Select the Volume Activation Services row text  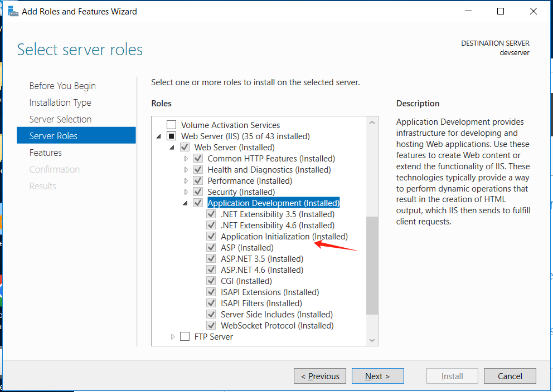[x=230, y=125]
